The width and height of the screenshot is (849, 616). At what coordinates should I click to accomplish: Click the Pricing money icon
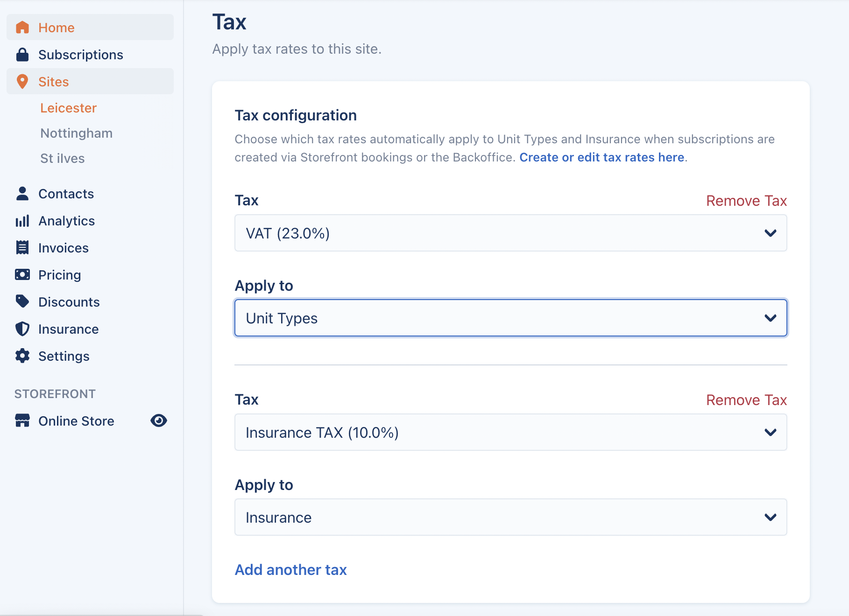pyautogui.click(x=22, y=275)
